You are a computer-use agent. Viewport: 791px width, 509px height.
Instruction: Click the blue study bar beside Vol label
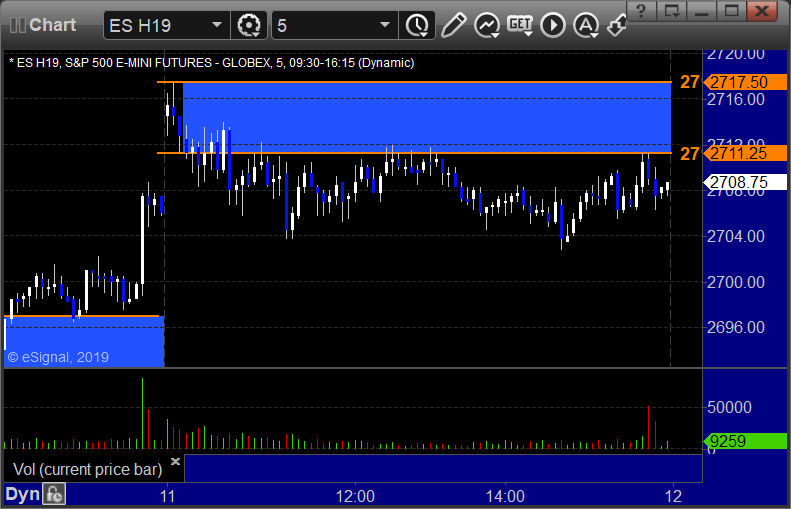click(x=443, y=468)
